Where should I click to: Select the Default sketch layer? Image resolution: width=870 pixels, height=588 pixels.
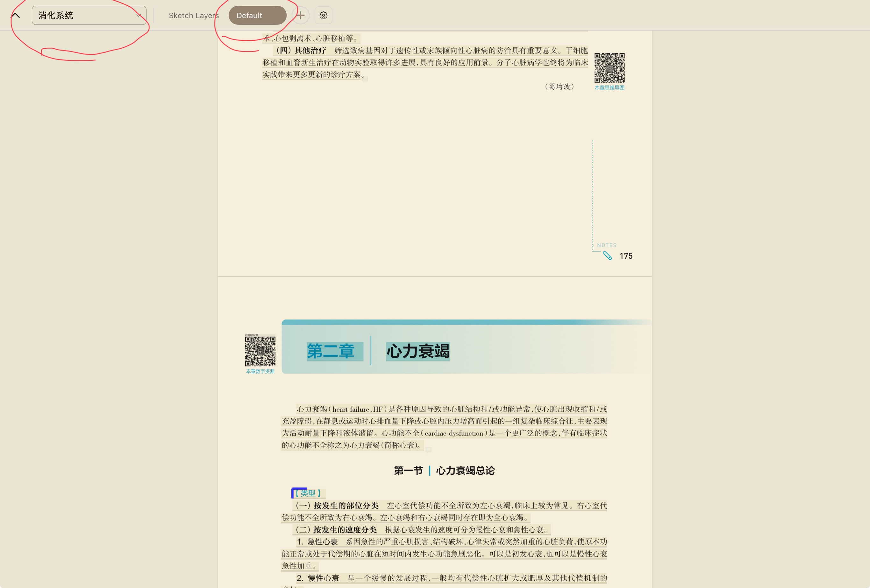tap(257, 15)
